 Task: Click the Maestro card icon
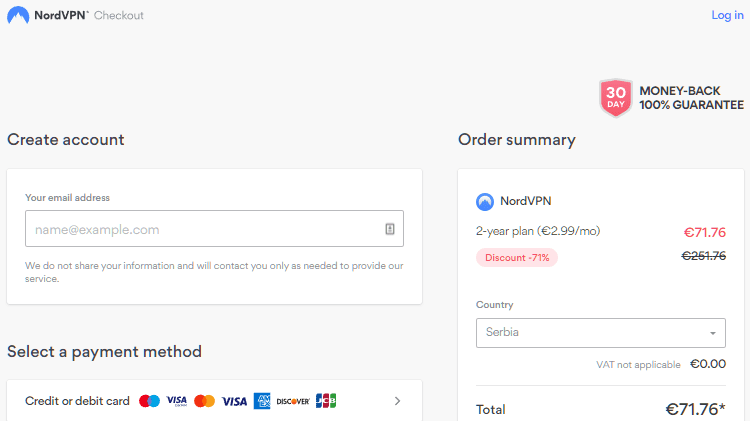(149, 401)
